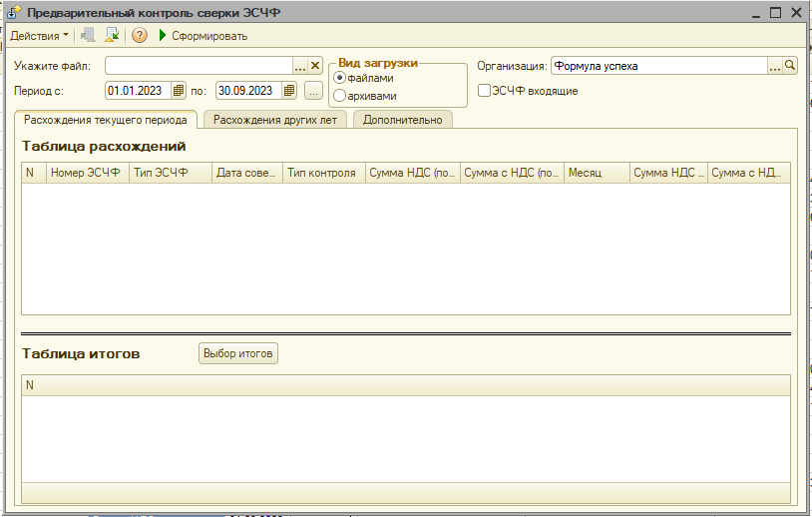812x517 pixels.
Task: Switch to 'Расхождения других лет' tab
Action: 273,120
